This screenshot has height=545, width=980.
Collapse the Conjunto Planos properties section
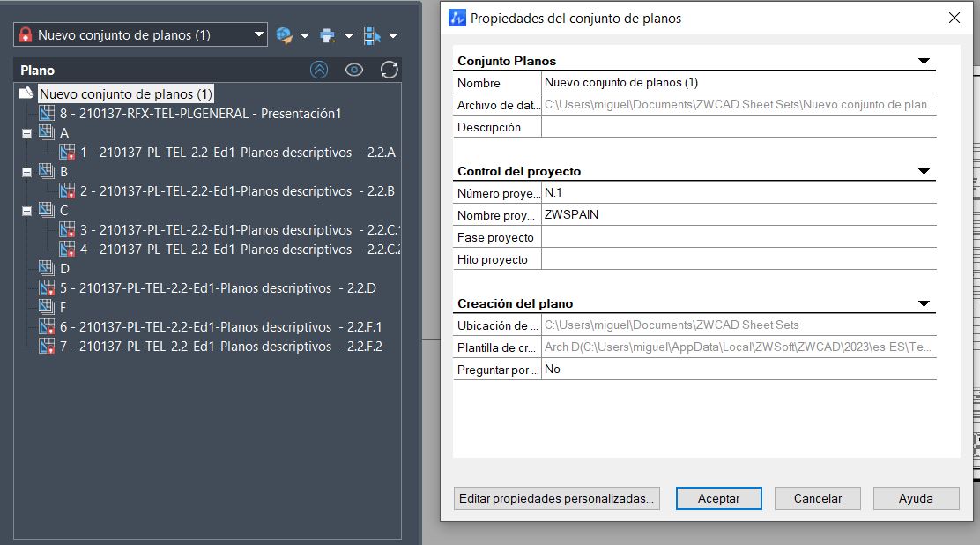pos(924,62)
